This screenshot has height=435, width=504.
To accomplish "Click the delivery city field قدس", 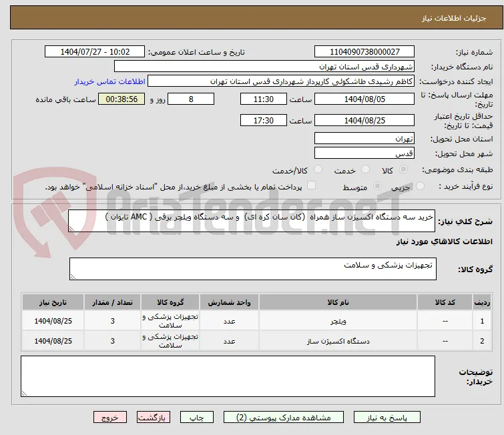I will 364,153.
